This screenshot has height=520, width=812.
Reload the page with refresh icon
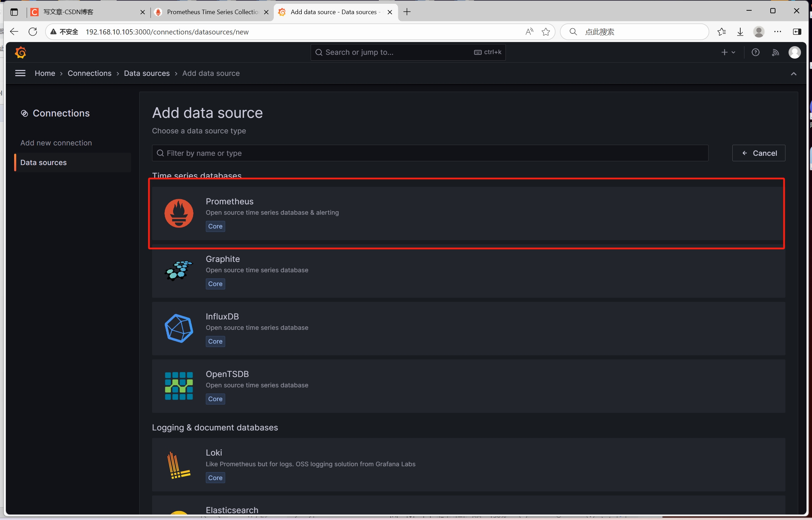tap(33, 32)
